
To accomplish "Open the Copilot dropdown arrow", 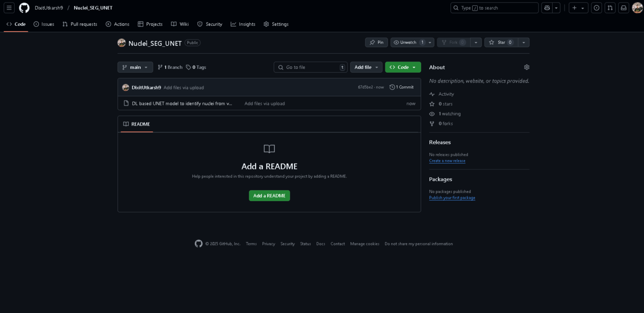I will [x=556, y=8].
